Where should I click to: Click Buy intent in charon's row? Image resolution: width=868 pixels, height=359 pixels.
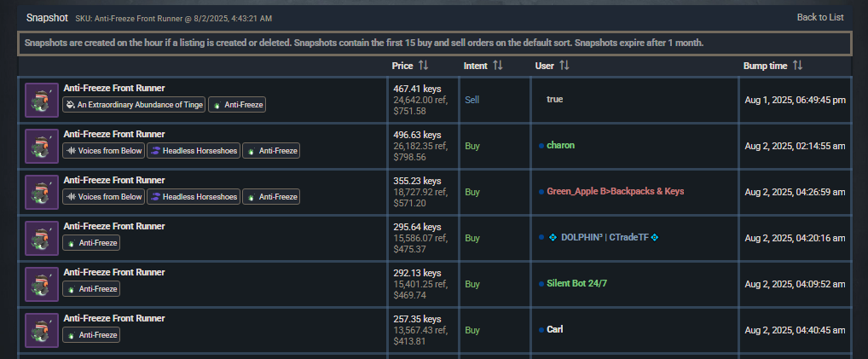(x=472, y=146)
